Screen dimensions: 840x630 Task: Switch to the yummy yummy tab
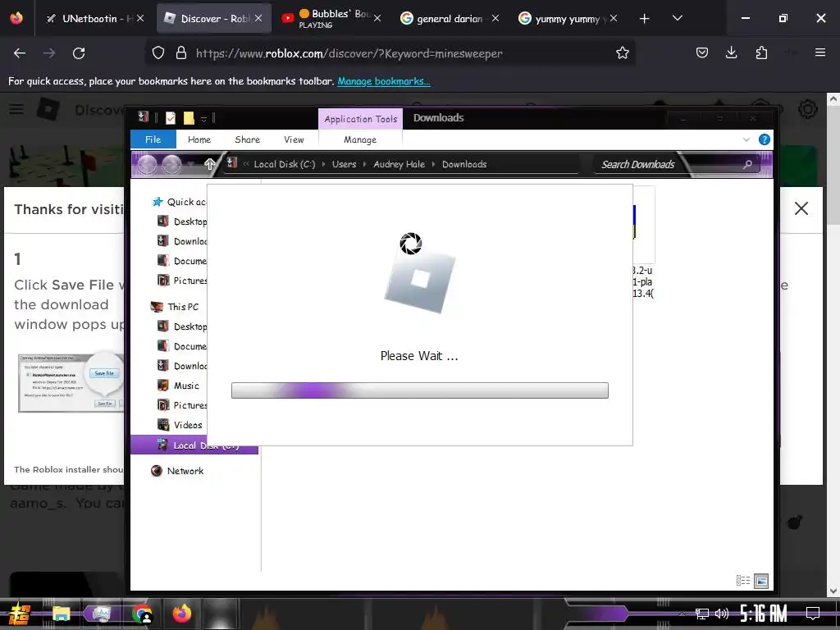pos(568,19)
